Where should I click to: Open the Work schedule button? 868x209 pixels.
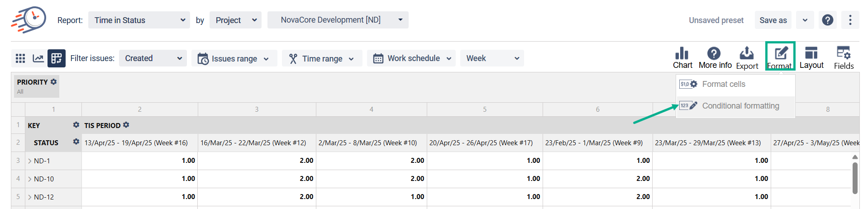[411, 58]
